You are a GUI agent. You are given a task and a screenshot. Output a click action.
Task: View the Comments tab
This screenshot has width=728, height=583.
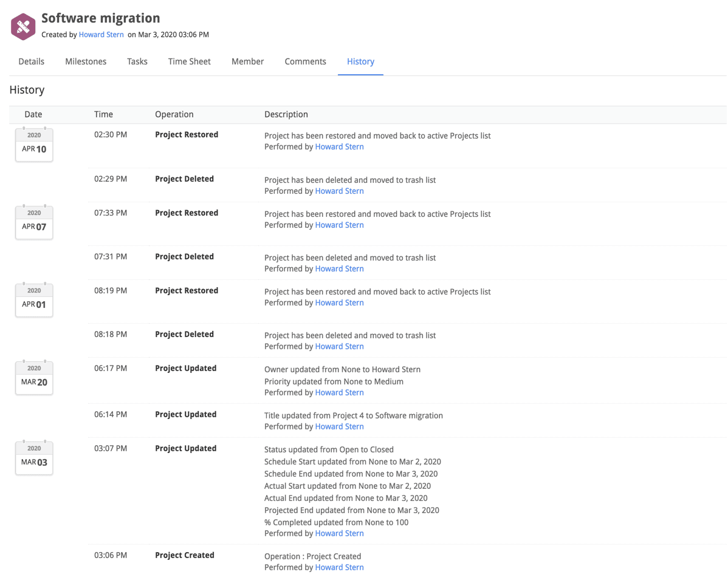305,61
